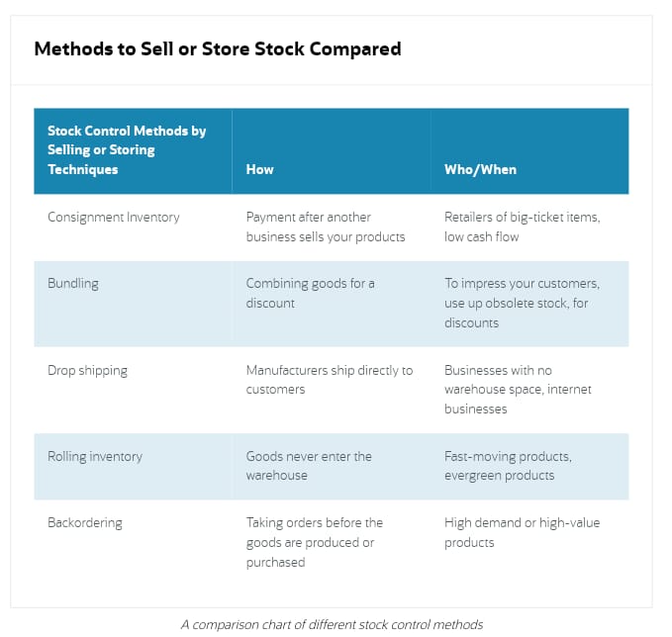Click the 'Methods to Sell or Store Stock Compared' heading
The width and height of the screenshot is (672, 637).
click(218, 48)
